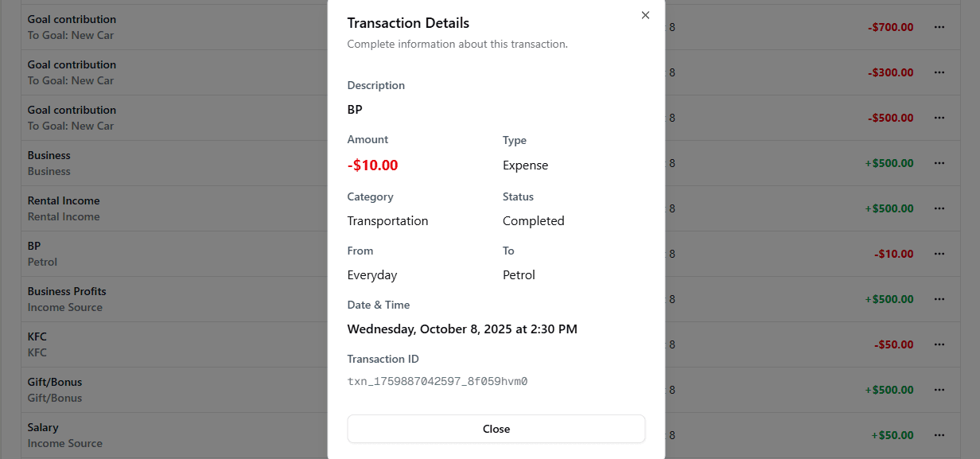Open more options for -$700.00 goal contribution
Image resolution: width=980 pixels, height=459 pixels.
tap(939, 27)
